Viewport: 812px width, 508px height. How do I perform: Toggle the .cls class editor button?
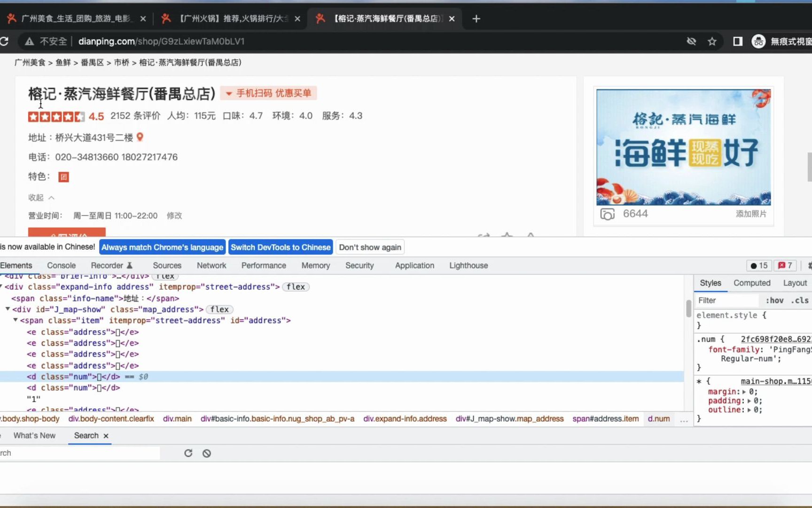pos(799,301)
